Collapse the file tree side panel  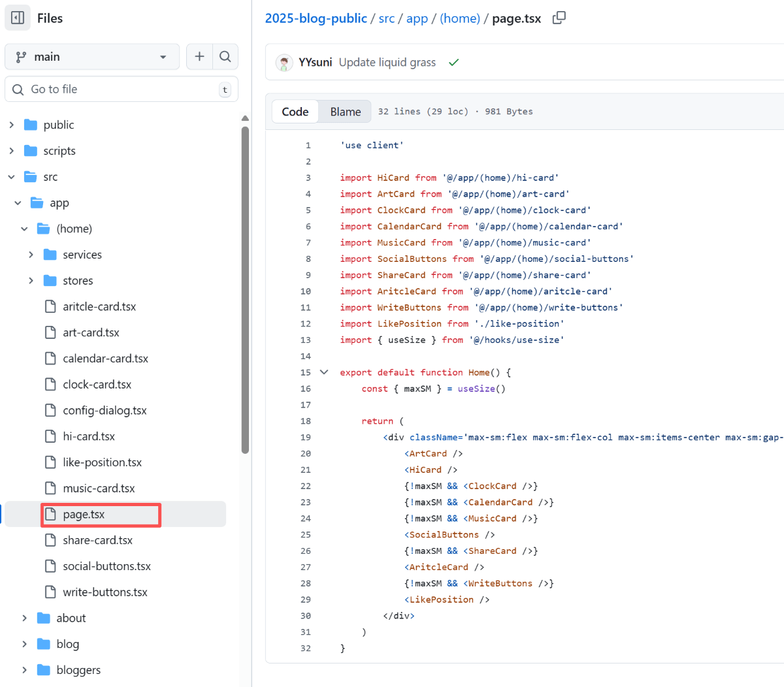click(x=18, y=18)
